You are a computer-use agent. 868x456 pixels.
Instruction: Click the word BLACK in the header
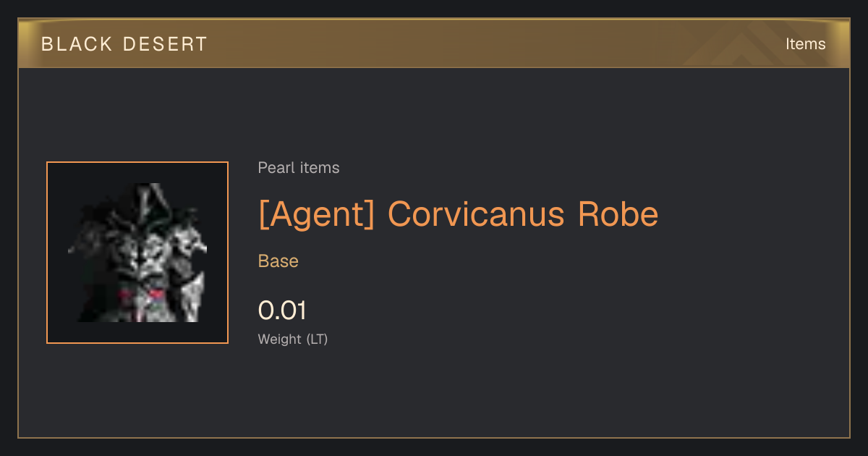click(77, 44)
